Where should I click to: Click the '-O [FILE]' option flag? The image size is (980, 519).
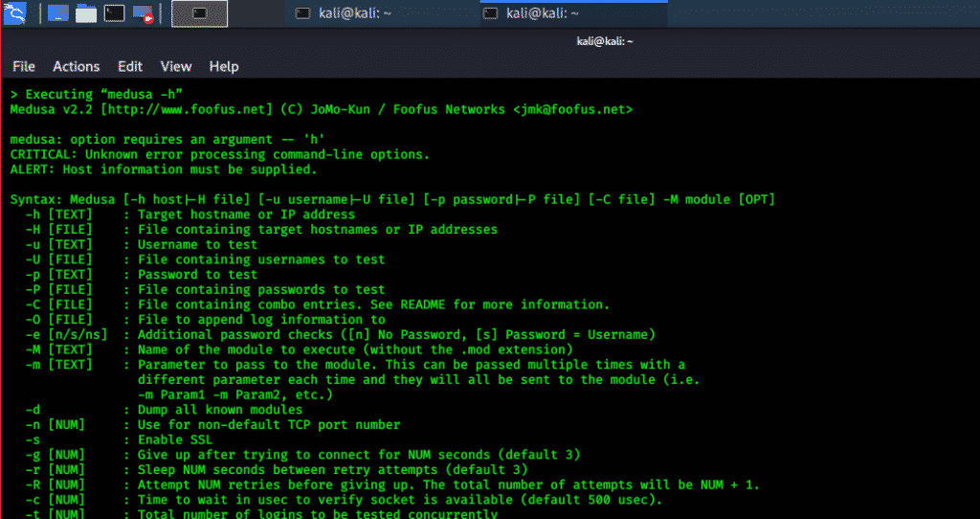tap(58, 320)
